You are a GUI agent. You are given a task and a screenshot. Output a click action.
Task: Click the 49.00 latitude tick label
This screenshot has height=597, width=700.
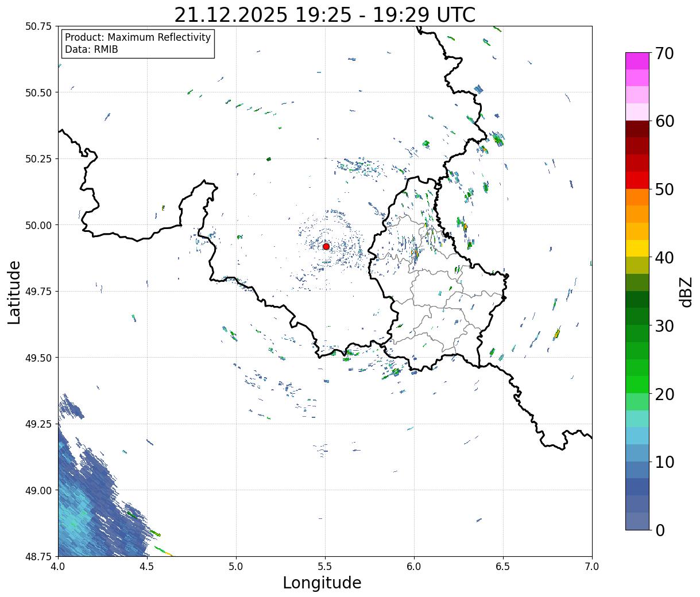(38, 490)
